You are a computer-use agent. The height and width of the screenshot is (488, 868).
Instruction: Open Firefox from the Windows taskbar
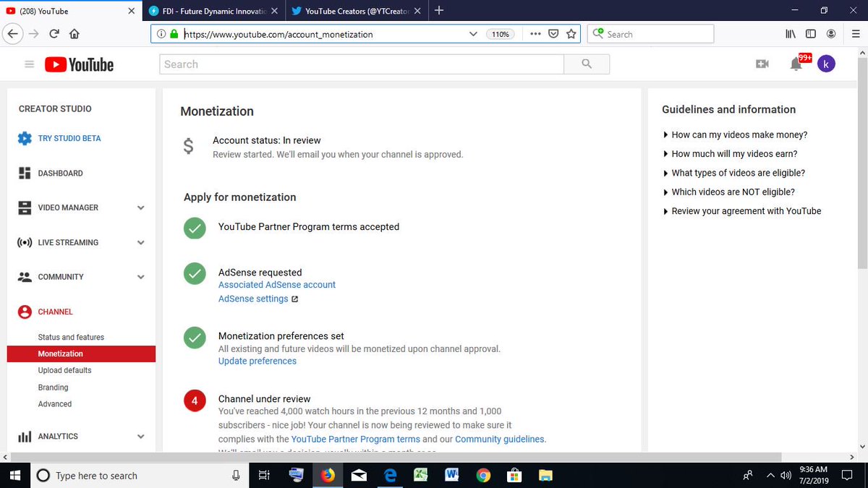click(x=328, y=475)
